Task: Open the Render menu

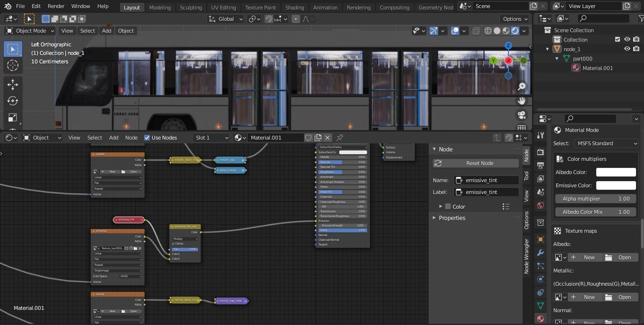Action: point(56,6)
